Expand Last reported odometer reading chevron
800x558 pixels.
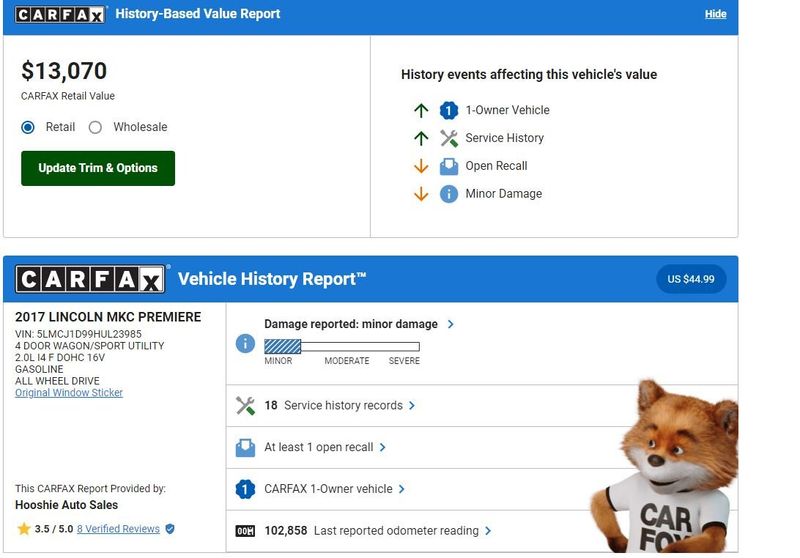coord(488,531)
